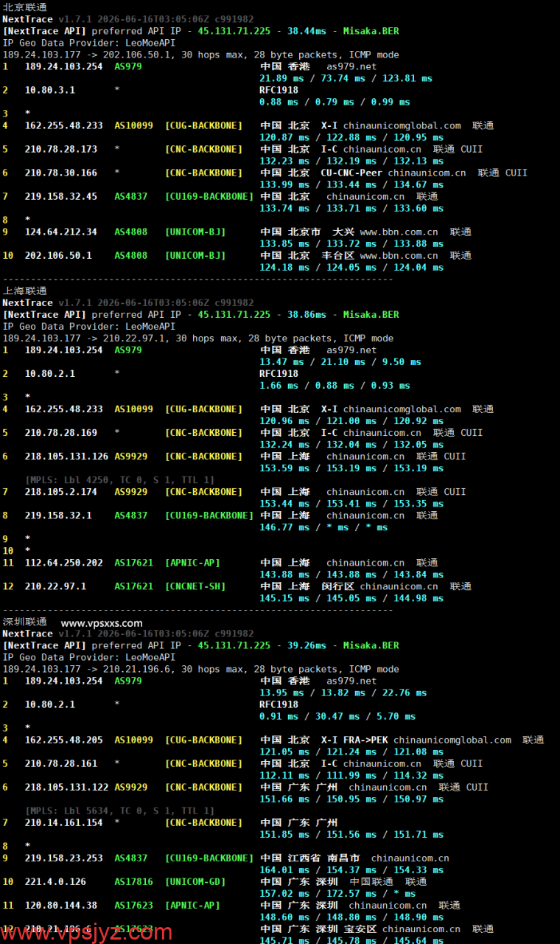560x944 pixels.
Task: Click the MPLS Lbl 5634 line
Action: 120,811
